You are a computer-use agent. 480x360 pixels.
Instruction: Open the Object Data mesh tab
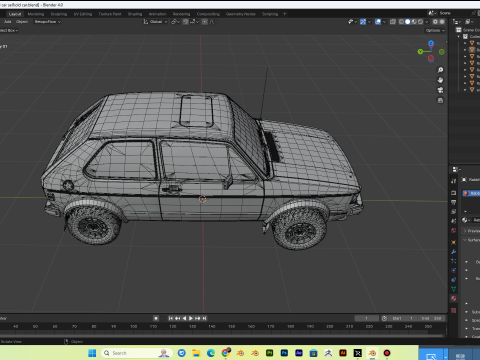[453, 289]
